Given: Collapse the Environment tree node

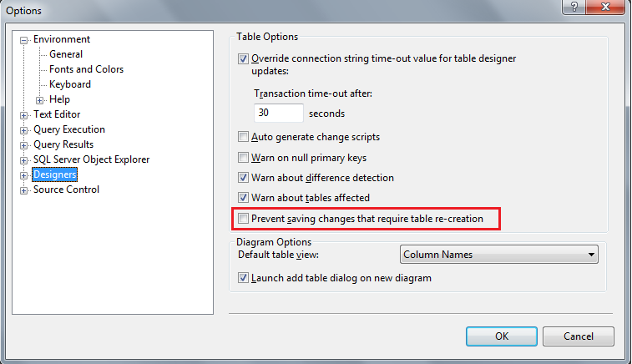Looking at the screenshot, I should pyautogui.click(x=23, y=40).
